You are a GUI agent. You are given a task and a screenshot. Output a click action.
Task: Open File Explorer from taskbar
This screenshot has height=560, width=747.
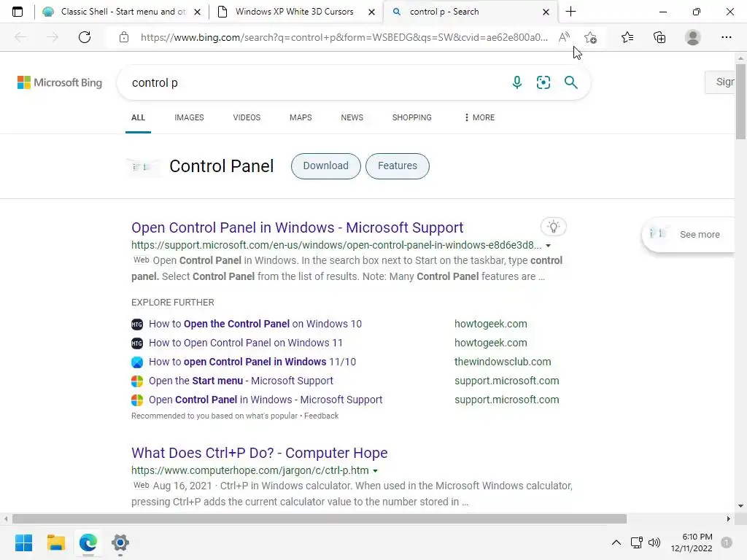coord(55,542)
